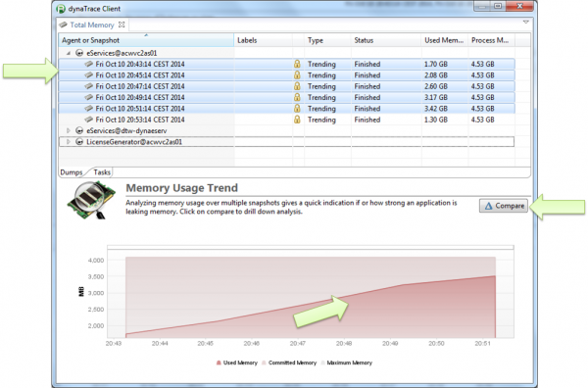The image size is (588, 388).
Task: Select snapshot Fri Oct 10 20:47:14 CEST 2014
Action: (140, 86)
